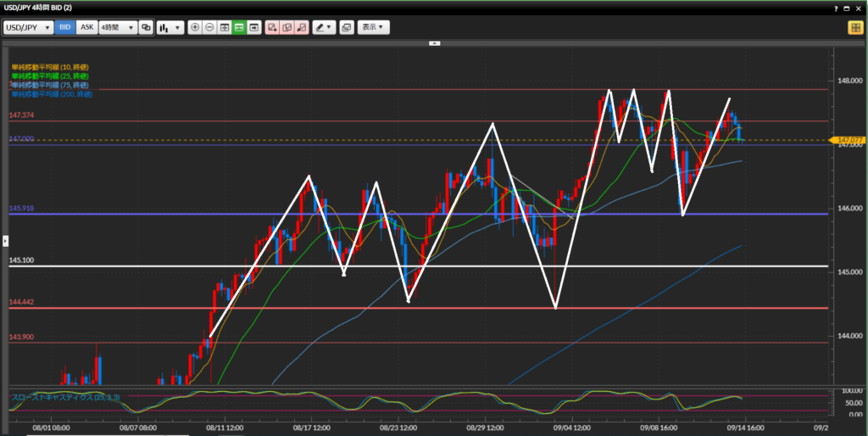Expand the candlestick chart type dropdown

coord(170,27)
